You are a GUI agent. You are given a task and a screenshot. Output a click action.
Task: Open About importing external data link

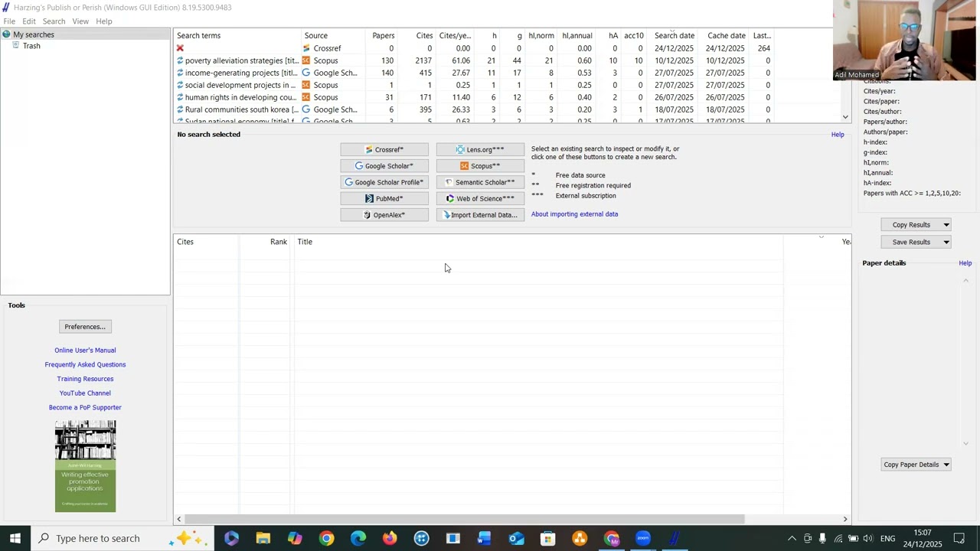click(x=574, y=214)
